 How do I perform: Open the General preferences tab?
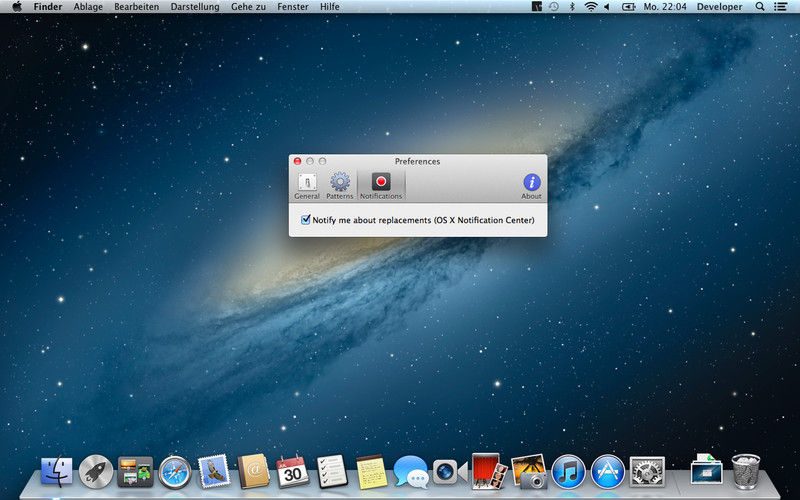click(307, 186)
